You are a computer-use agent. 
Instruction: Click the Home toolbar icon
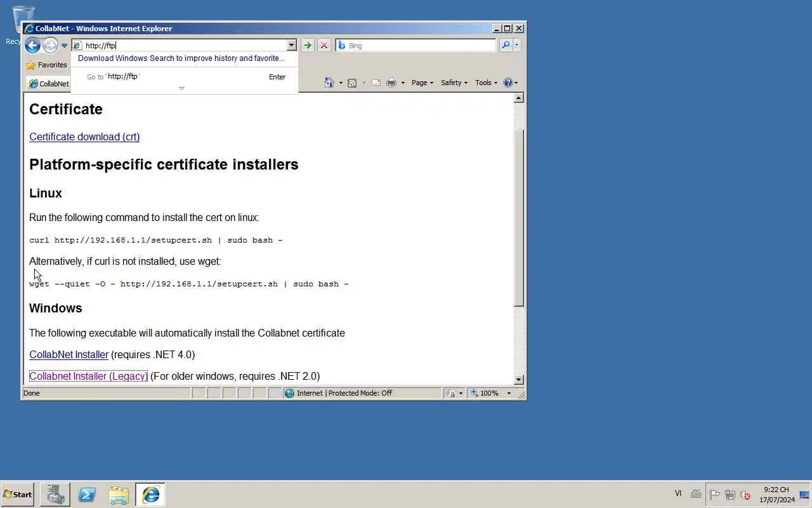point(329,83)
